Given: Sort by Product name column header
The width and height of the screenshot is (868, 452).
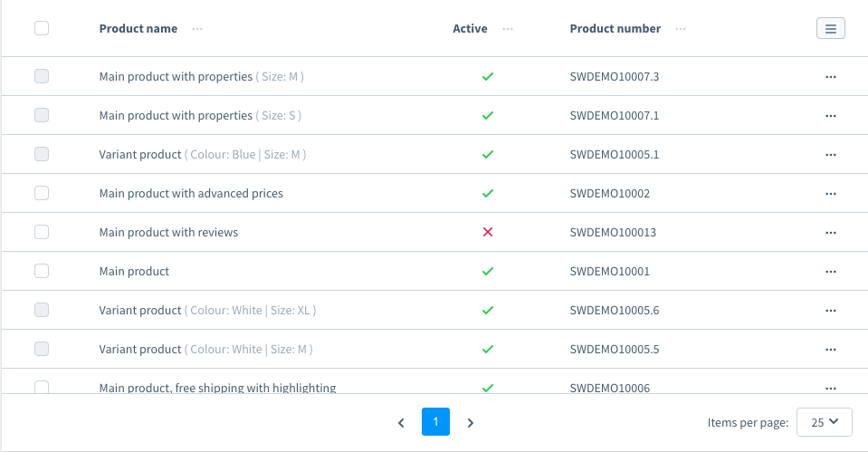Looking at the screenshot, I should [x=138, y=29].
